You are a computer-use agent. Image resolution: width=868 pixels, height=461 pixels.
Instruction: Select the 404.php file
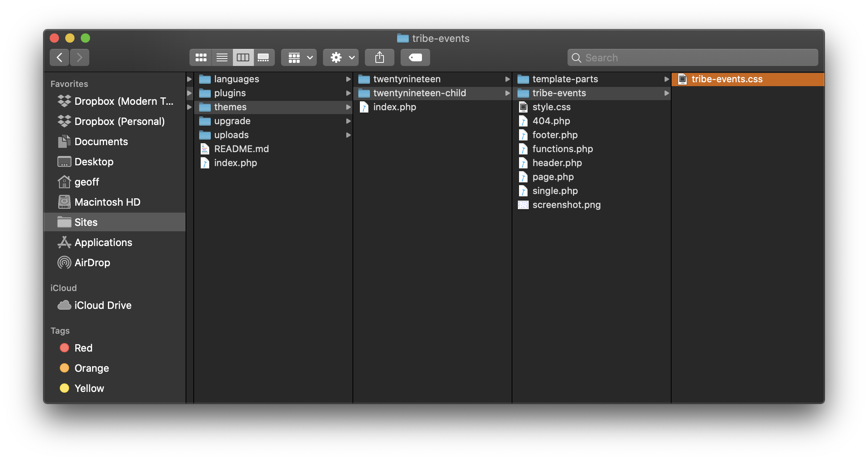(592, 121)
